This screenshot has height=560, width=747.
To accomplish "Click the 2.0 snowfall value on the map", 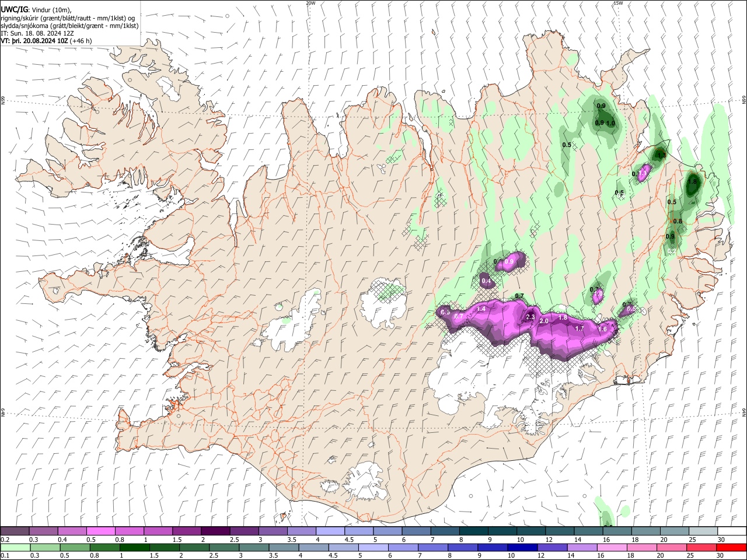I will pyautogui.click(x=543, y=321).
